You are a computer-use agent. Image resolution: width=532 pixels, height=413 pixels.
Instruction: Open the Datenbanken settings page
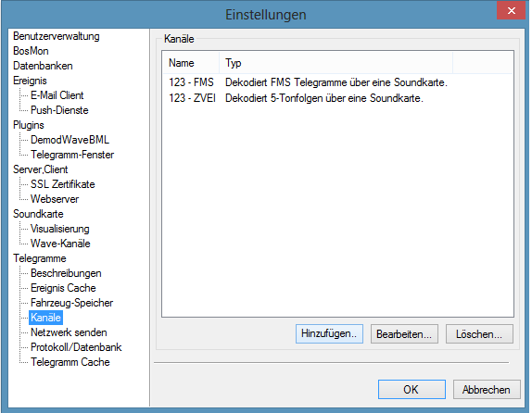click(x=43, y=66)
